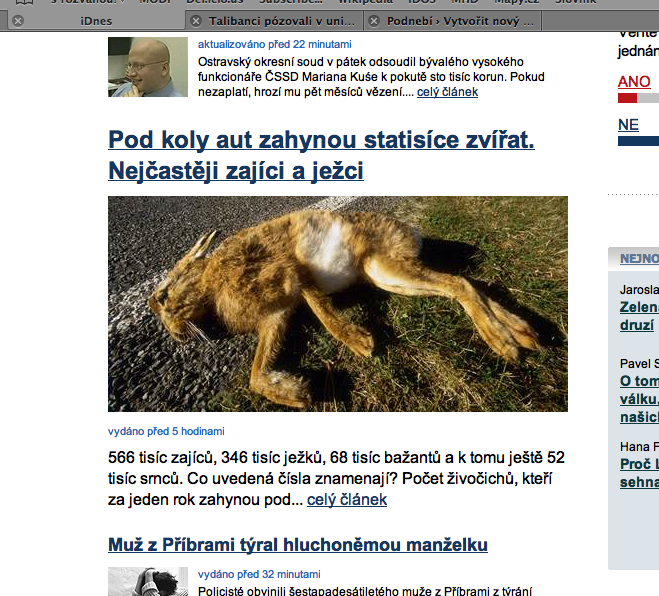This screenshot has height=596, width=659.
Task: Open the dead hare on road photo
Action: click(338, 304)
